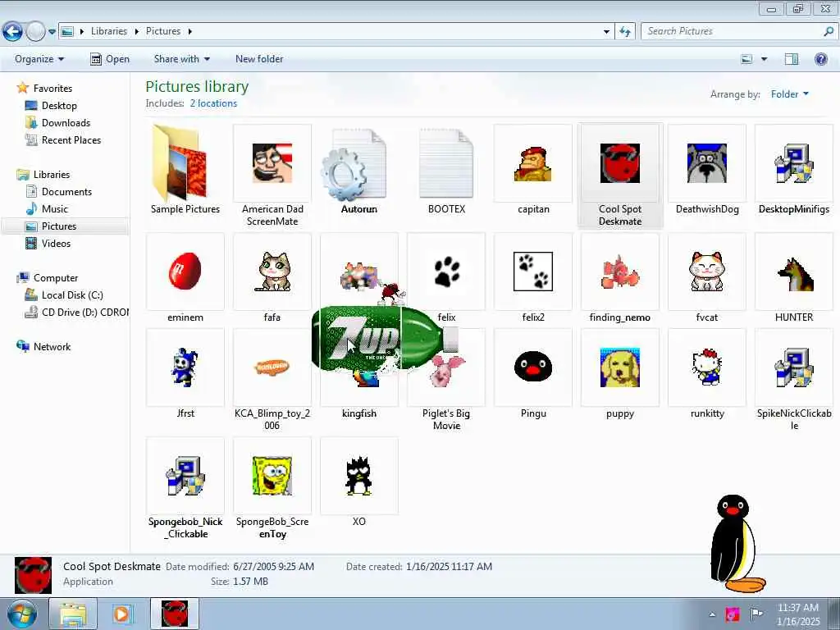
Task: Select the SpongeBob_ScreenToy icon
Action: pos(272,476)
